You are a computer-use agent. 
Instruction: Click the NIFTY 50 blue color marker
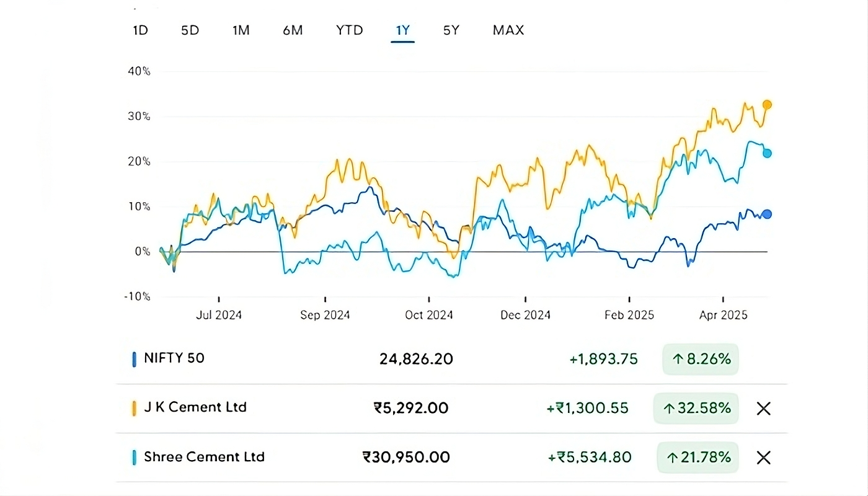(x=134, y=359)
